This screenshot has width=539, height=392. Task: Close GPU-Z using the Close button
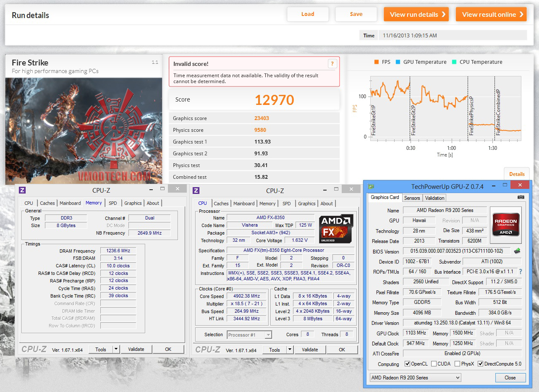point(510,377)
